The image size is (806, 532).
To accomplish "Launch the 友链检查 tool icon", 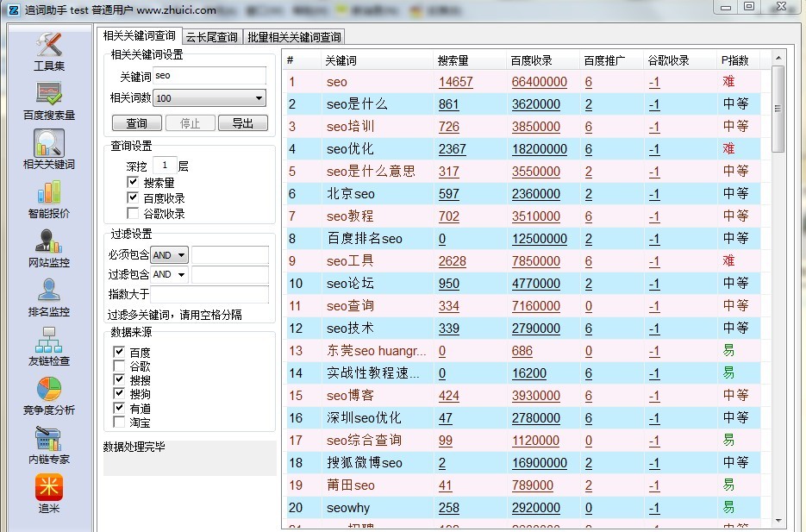I will 49,340.
